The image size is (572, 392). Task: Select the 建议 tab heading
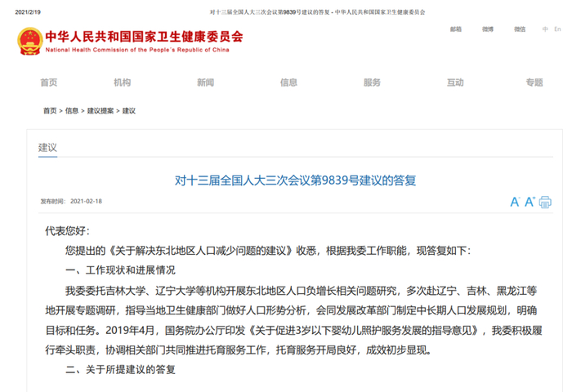(47, 148)
